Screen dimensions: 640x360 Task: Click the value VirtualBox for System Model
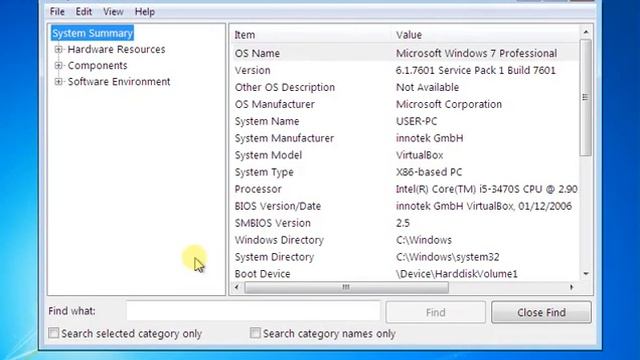pyautogui.click(x=420, y=155)
